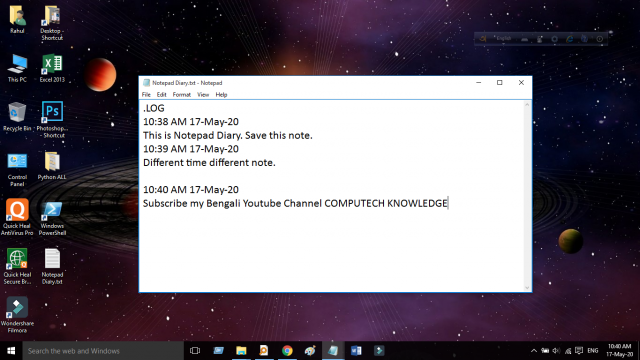Select the Notepad Diary.txt desktop file

[x=52, y=267]
